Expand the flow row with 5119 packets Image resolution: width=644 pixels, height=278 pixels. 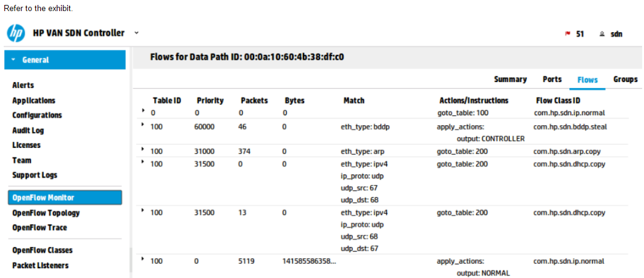(143, 259)
